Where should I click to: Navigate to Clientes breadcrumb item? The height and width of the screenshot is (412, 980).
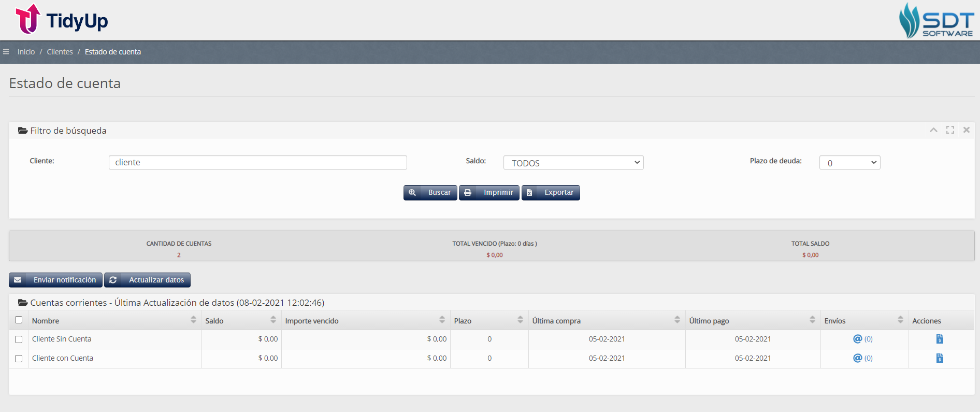60,52
